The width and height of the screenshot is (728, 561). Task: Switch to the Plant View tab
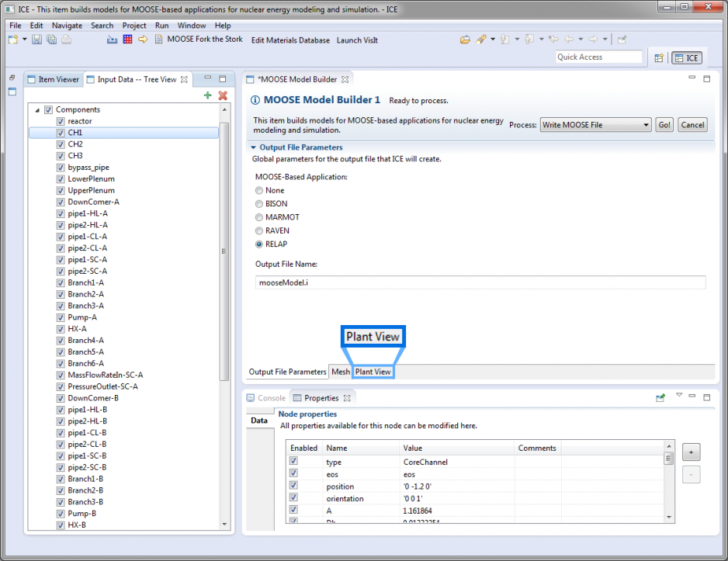tap(373, 372)
